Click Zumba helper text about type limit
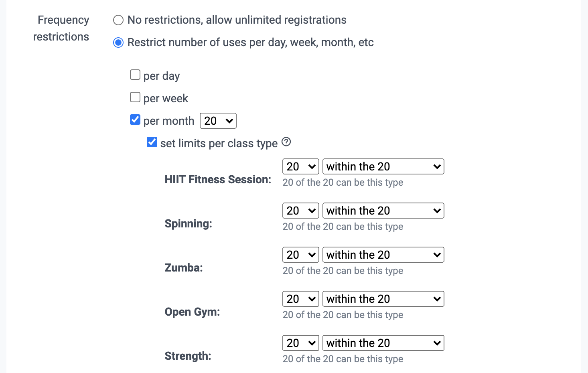 (343, 271)
